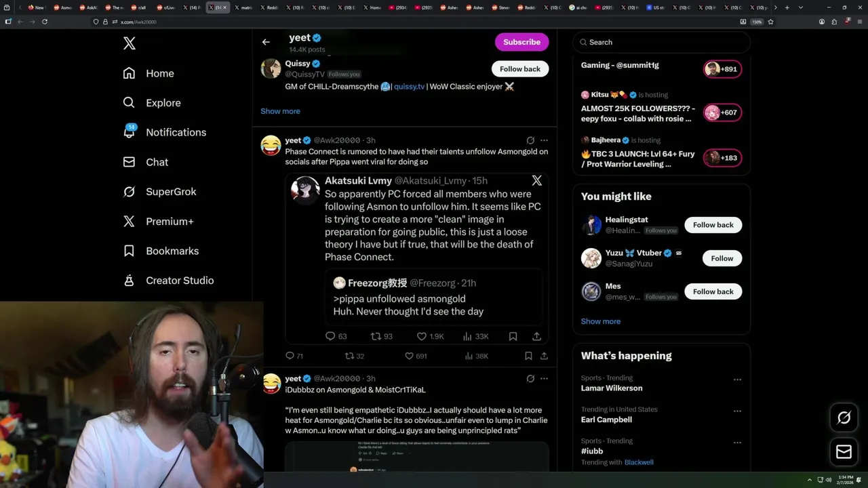Viewport: 868px width, 488px height.
Task: Follow Yuzu Vtuber
Action: (x=722, y=258)
